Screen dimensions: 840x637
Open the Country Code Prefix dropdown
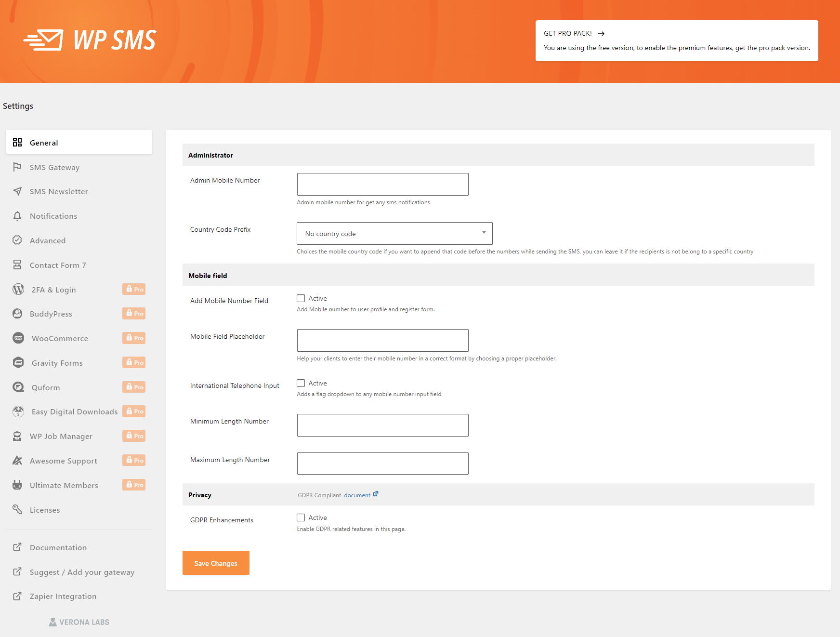point(394,233)
